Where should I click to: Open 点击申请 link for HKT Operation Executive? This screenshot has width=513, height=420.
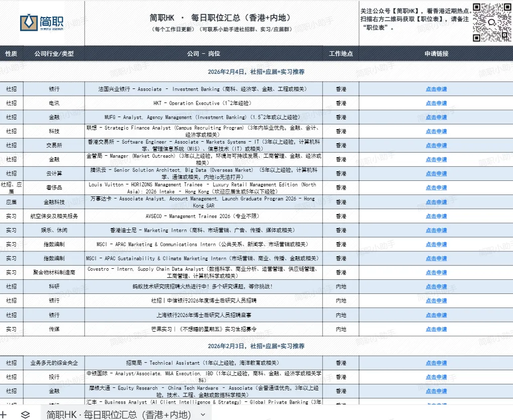[436, 103]
